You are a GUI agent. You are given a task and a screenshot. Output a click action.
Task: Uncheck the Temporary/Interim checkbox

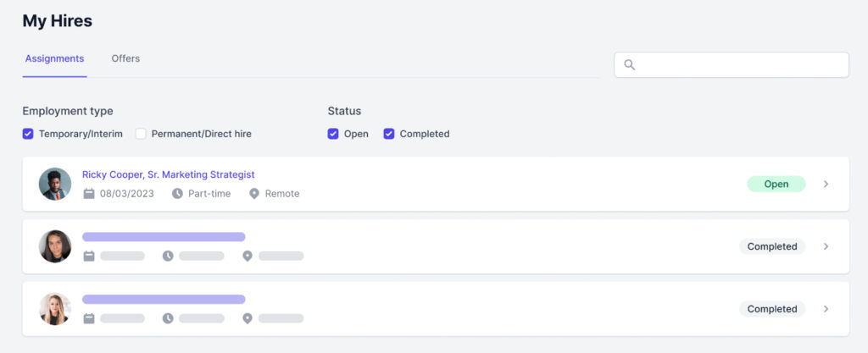pyautogui.click(x=28, y=134)
